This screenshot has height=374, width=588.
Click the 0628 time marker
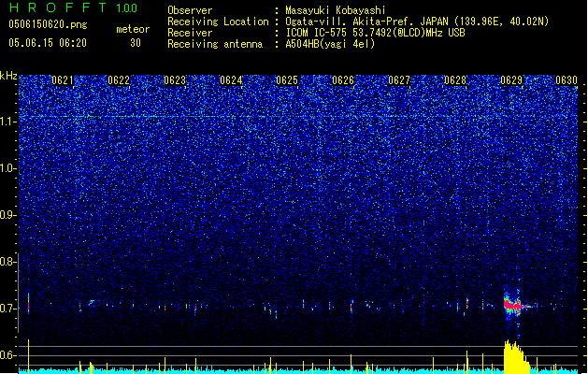point(455,80)
